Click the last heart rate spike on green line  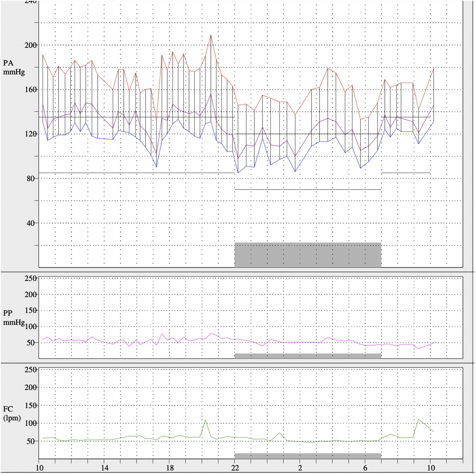pyautogui.click(x=418, y=419)
